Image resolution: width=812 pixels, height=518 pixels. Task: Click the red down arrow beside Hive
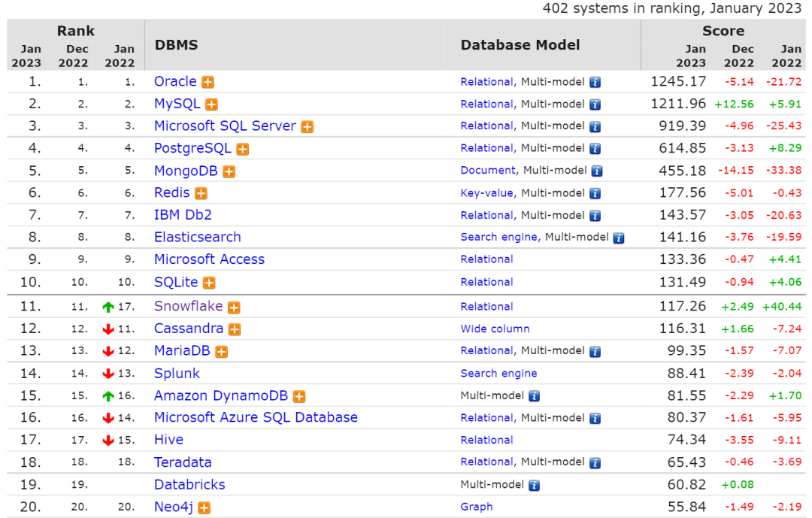108,440
